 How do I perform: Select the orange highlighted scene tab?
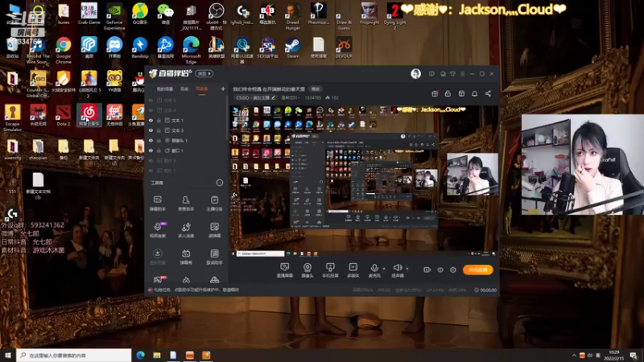202,88
